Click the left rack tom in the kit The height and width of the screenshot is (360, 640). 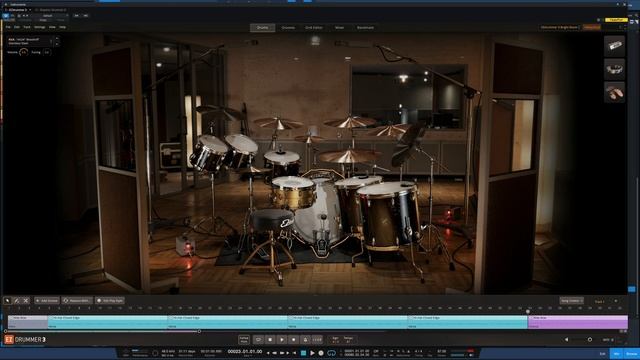pos(208,153)
